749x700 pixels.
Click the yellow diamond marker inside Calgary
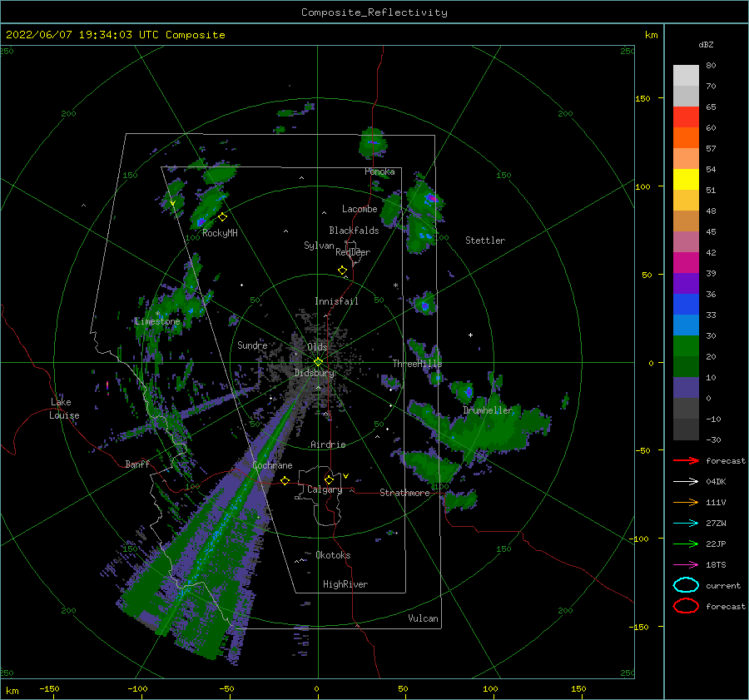pyautogui.click(x=329, y=479)
